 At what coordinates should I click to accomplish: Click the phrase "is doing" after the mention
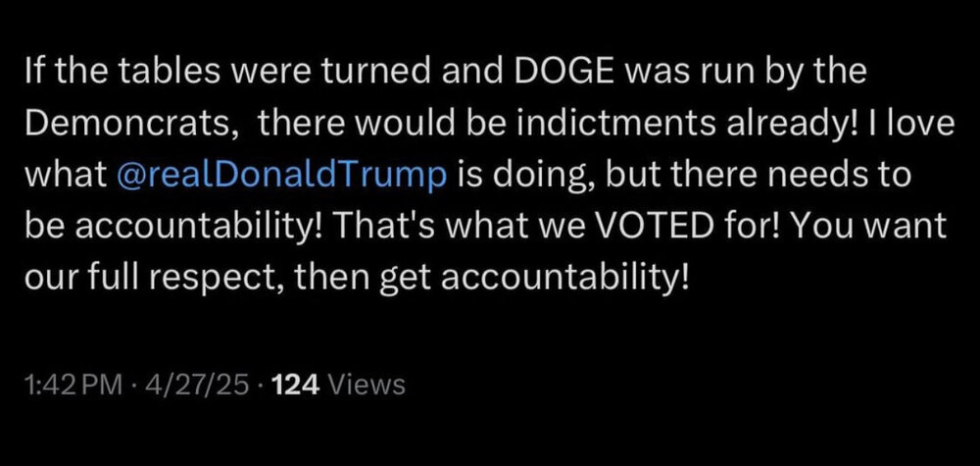508,178
